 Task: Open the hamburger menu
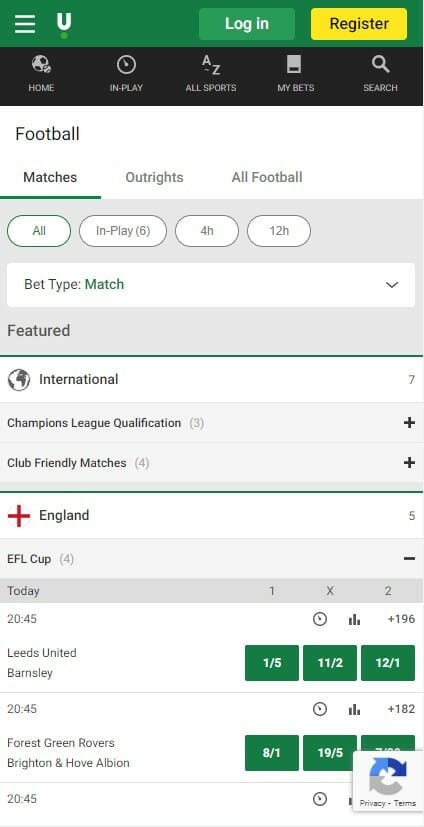(25, 24)
